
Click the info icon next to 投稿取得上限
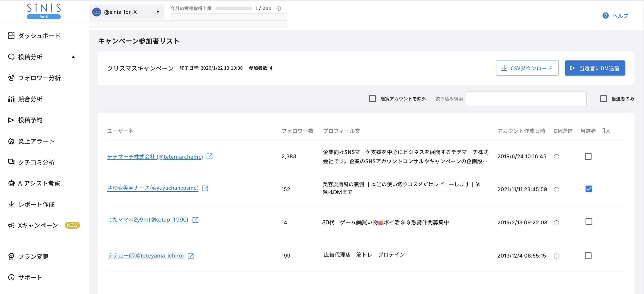(279, 8)
